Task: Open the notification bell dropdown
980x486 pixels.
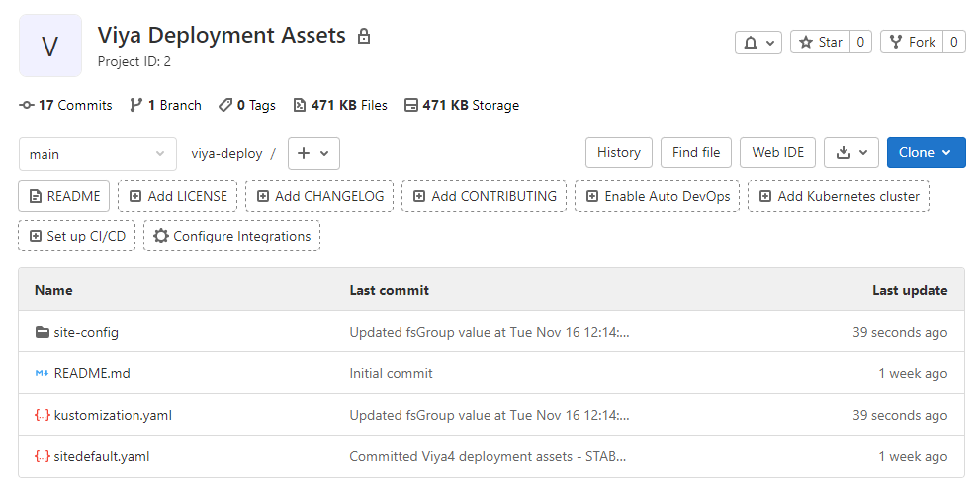Action: point(757,43)
